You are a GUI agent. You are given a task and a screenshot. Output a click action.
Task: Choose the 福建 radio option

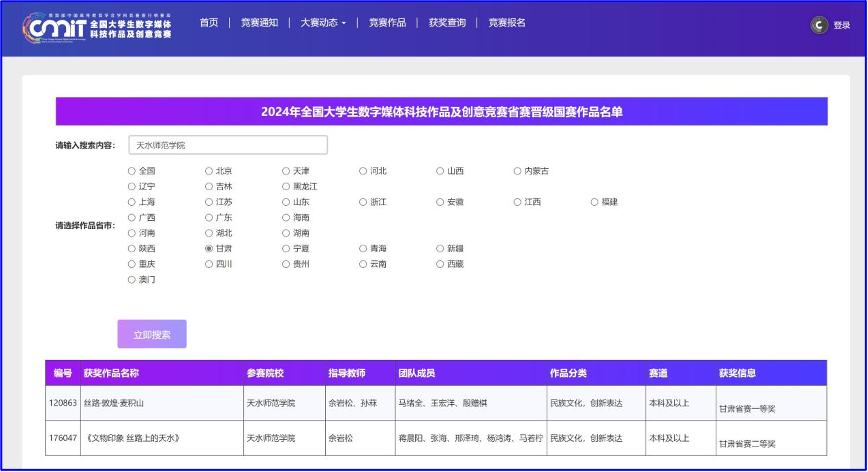(594, 202)
